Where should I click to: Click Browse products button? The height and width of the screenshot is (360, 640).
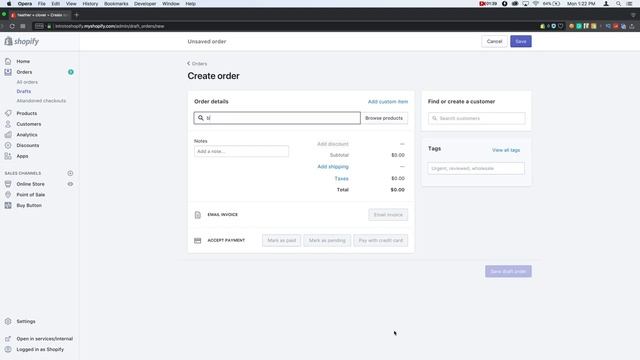coord(384,118)
